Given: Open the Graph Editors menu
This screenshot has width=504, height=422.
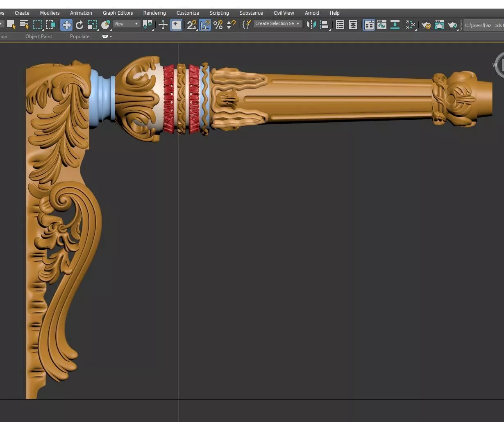Looking at the screenshot, I should click(x=118, y=13).
